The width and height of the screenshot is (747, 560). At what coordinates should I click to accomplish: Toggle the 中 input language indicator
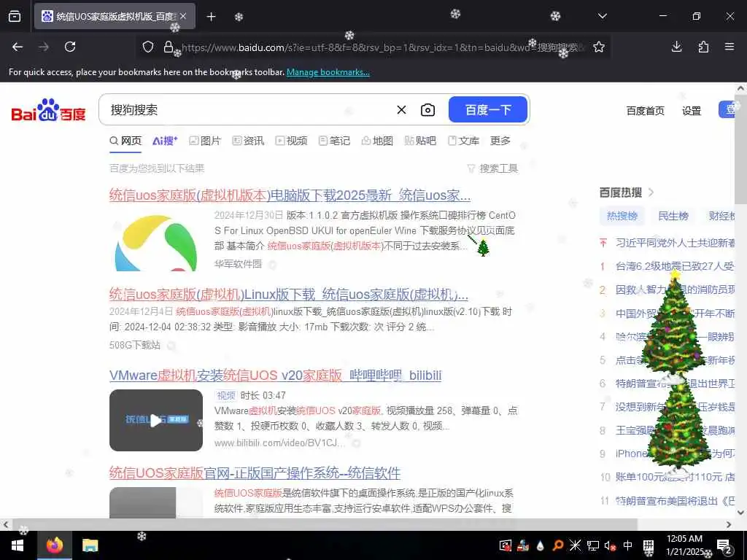coord(628,545)
